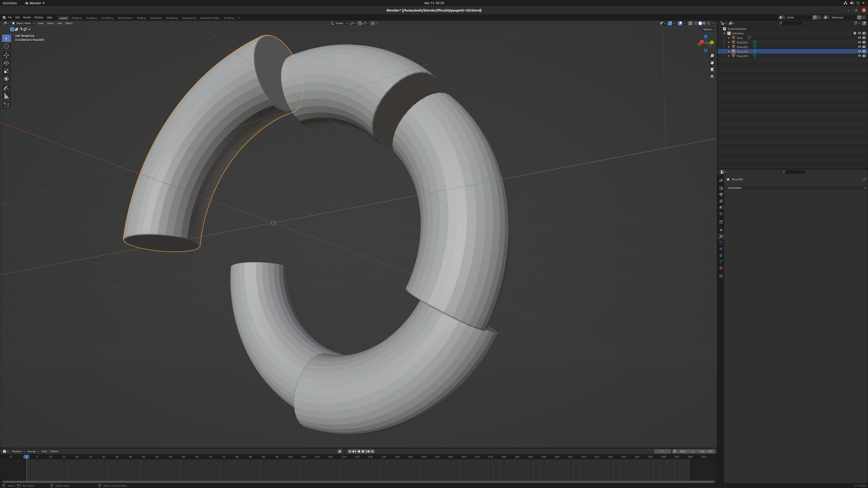Toggle proportional editing in viewport header
This screenshot has height=488, width=868.
point(373,23)
